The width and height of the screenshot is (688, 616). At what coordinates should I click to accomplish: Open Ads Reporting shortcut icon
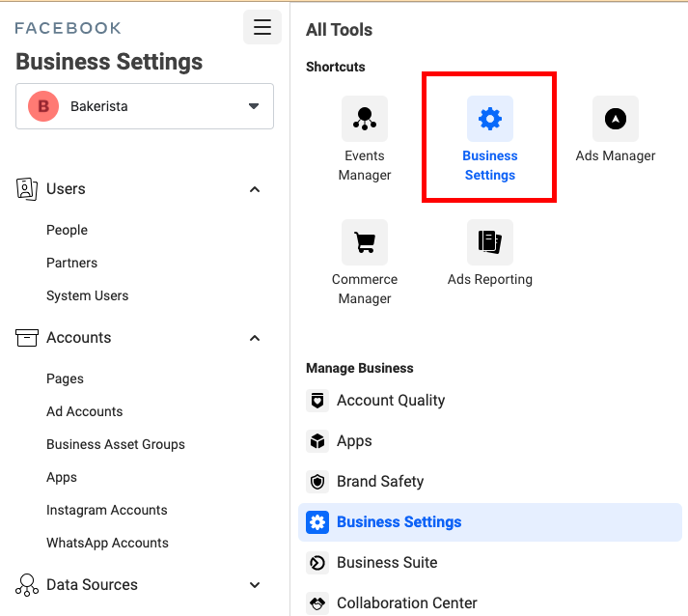[490, 242]
